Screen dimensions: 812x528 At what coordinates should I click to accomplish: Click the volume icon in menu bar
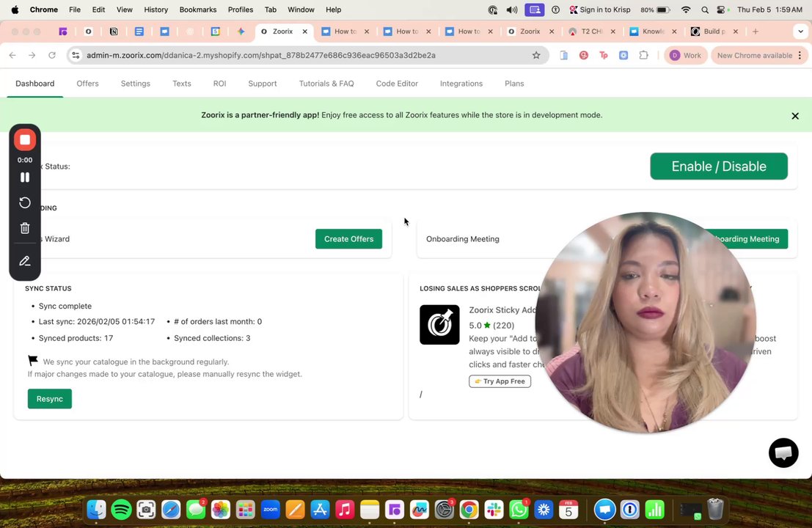click(x=512, y=10)
